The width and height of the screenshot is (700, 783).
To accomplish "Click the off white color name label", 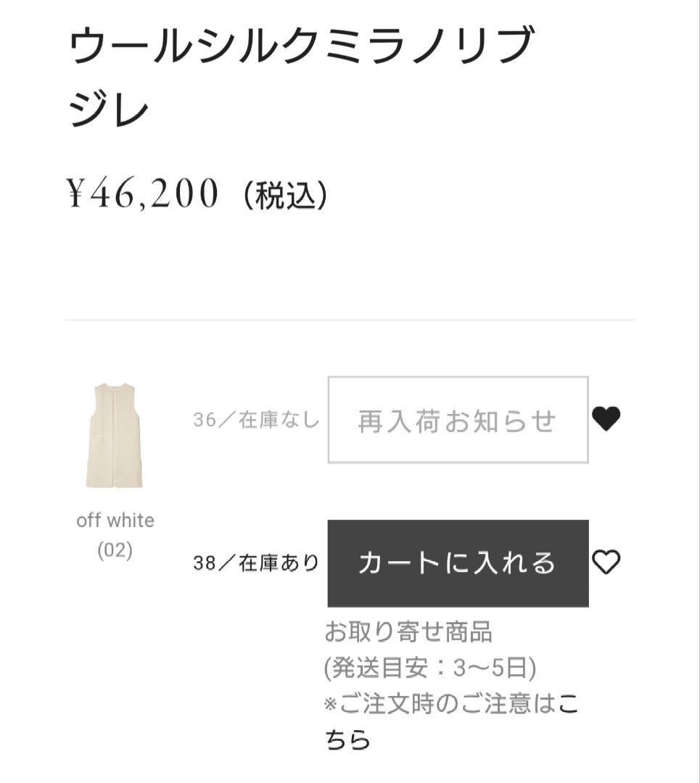I will (115, 521).
